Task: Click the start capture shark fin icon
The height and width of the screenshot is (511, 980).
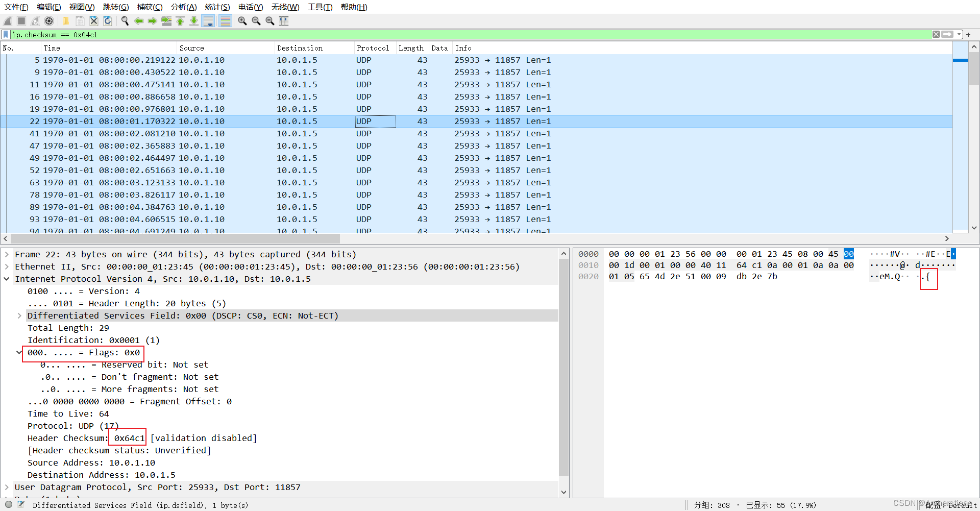Action: coord(8,21)
